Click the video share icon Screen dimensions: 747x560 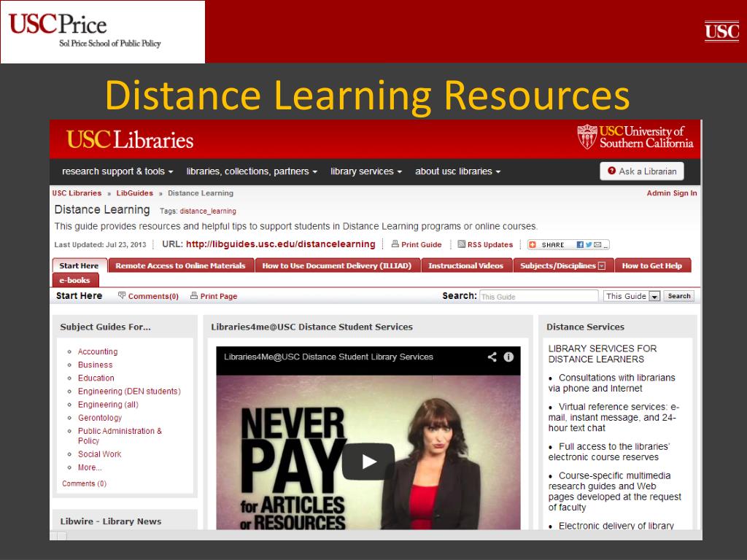[x=492, y=357]
